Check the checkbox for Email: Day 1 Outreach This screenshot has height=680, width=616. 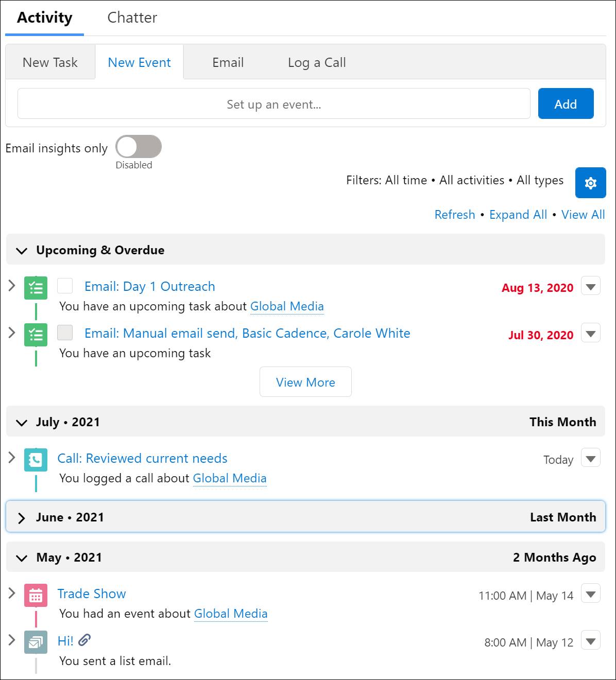(65, 286)
